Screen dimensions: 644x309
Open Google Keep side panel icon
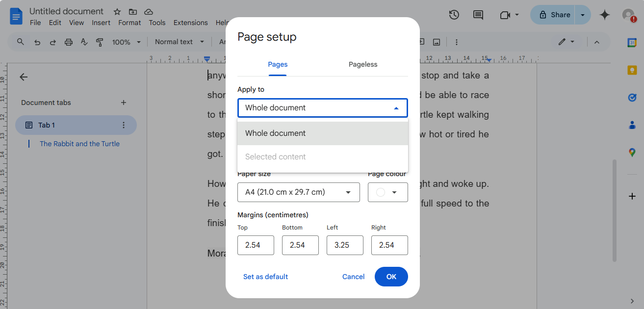(632, 70)
